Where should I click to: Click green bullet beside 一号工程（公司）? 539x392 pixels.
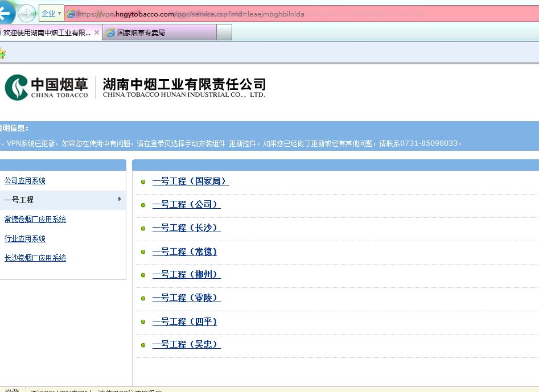(143, 205)
